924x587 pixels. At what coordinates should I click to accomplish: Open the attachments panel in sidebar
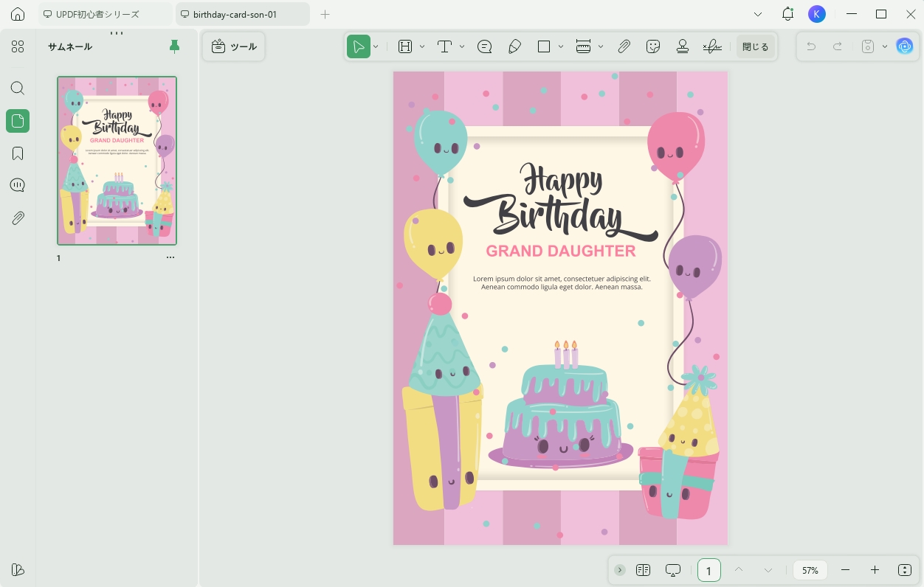click(18, 218)
